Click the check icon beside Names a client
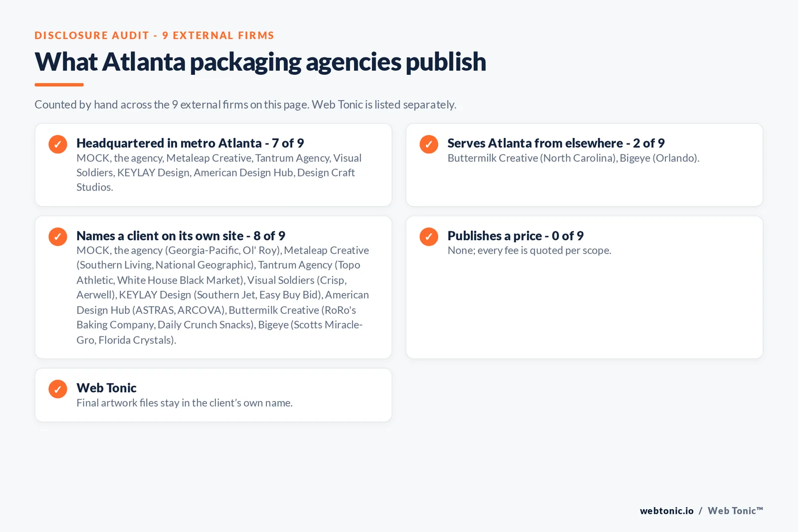Screen dimensions: 798x532 58,236
